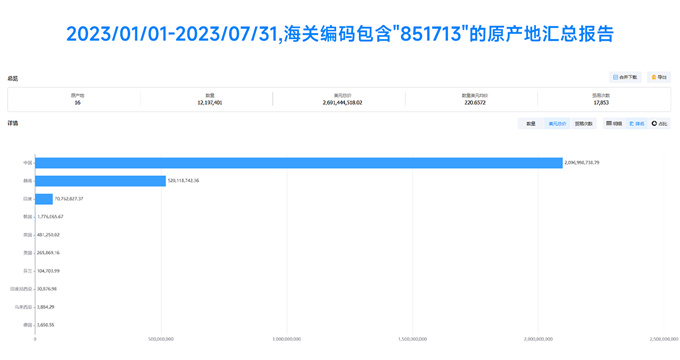Switch metric to transaction count tab
680x360 pixels.
(x=583, y=124)
